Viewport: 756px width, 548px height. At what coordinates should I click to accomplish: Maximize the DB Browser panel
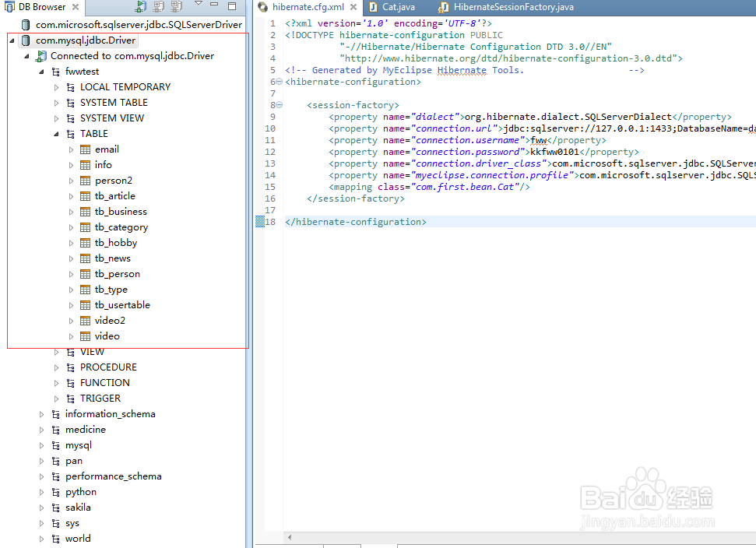tap(232, 6)
